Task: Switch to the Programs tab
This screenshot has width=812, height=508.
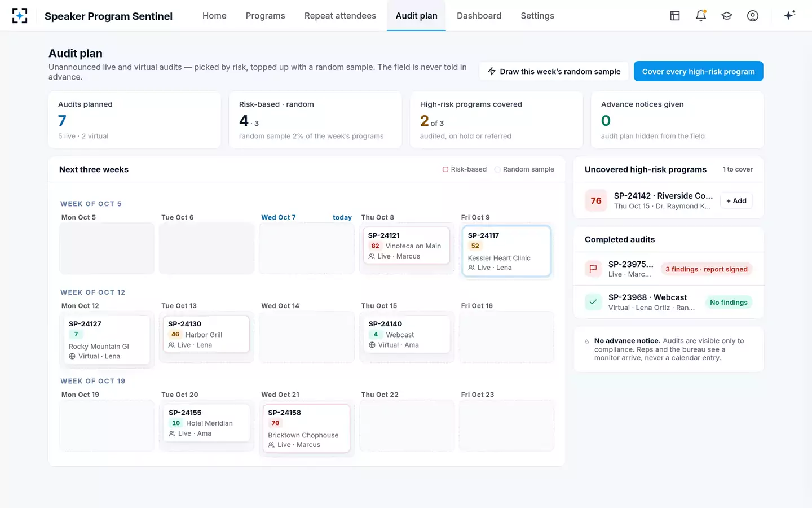Action: tap(265, 16)
